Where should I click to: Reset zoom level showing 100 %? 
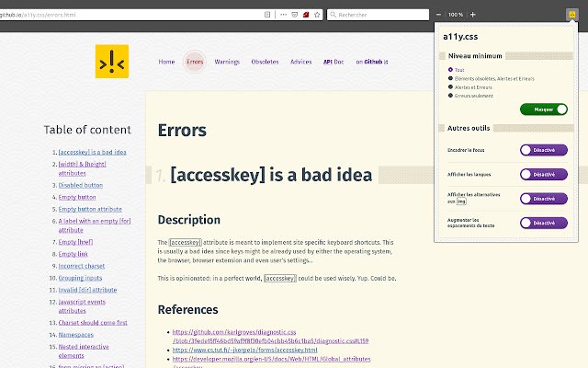click(x=456, y=15)
